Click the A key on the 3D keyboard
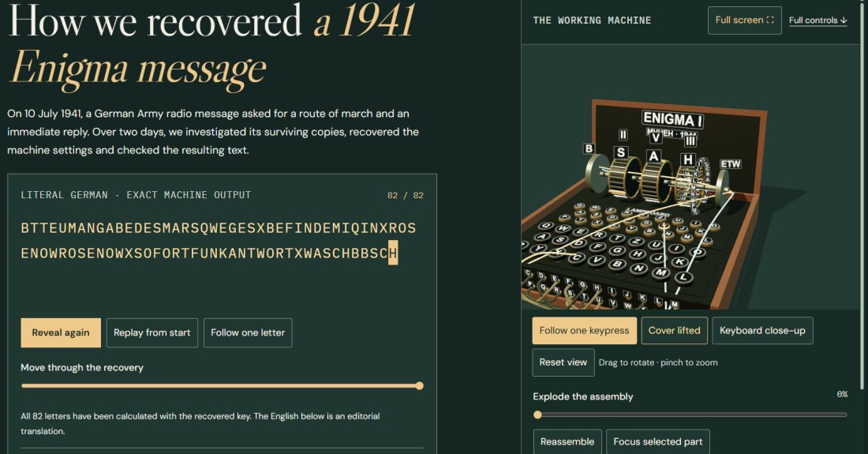This screenshot has width=868, height=454. click(x=543, y=237)
